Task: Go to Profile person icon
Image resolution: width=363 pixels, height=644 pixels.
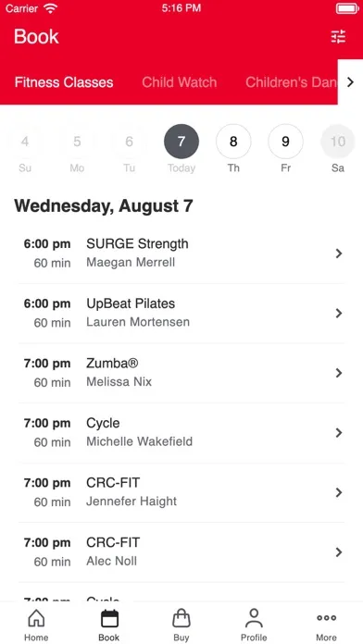Action: coord(254,618)
